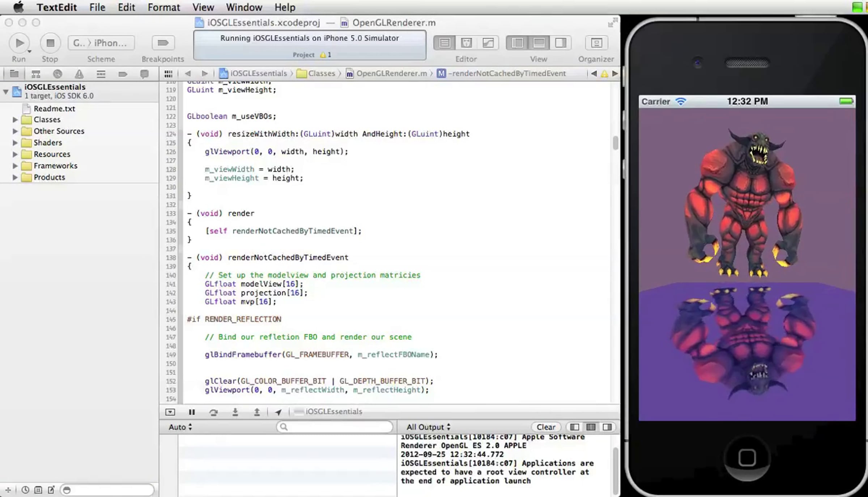This screenshot has width=868, height=497.
Task: Show only the console pane
Action: click(607, 427)
